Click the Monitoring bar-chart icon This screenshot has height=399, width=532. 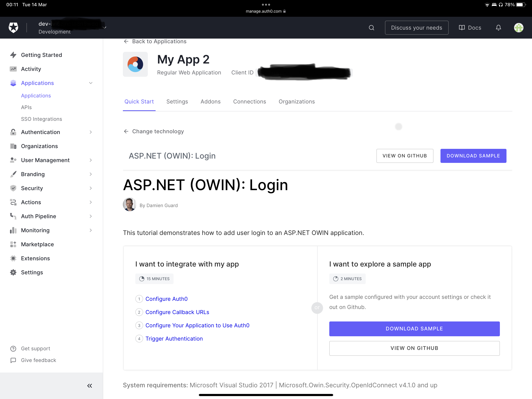click(x=13, y=230)
